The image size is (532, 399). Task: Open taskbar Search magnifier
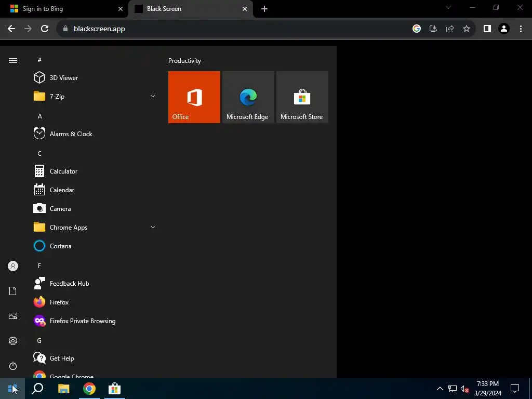point(37,389)
